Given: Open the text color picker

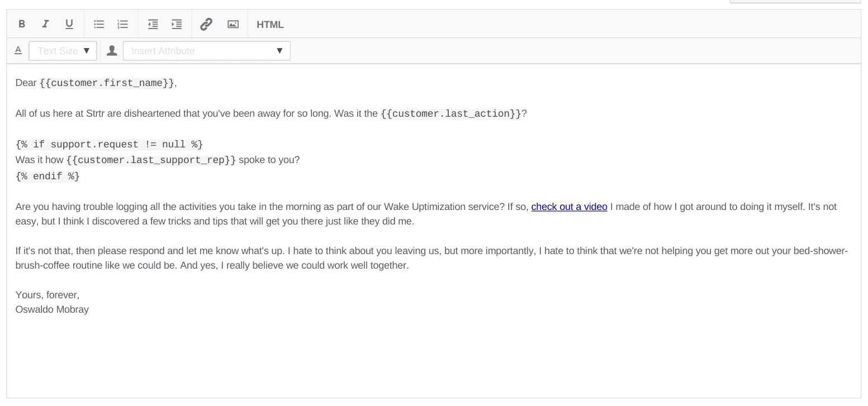Looking at the screenshot, I should pos(18,51).
